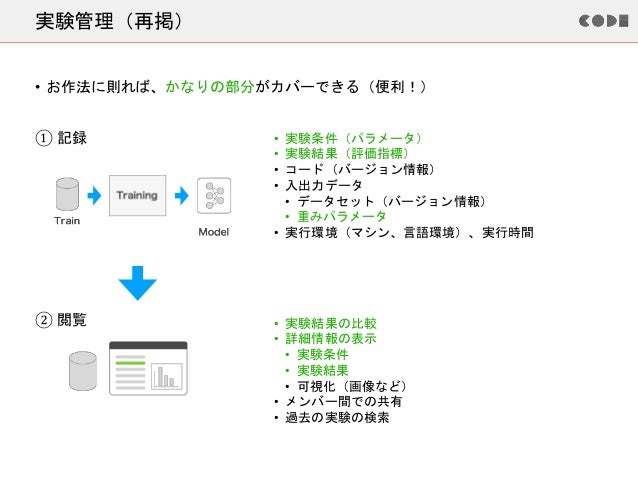Image resolution: width=638 pixels, height=479 pixels.
Task: Click the sub-bullet データセット（バージョン情報）
Action: (391, 201)
